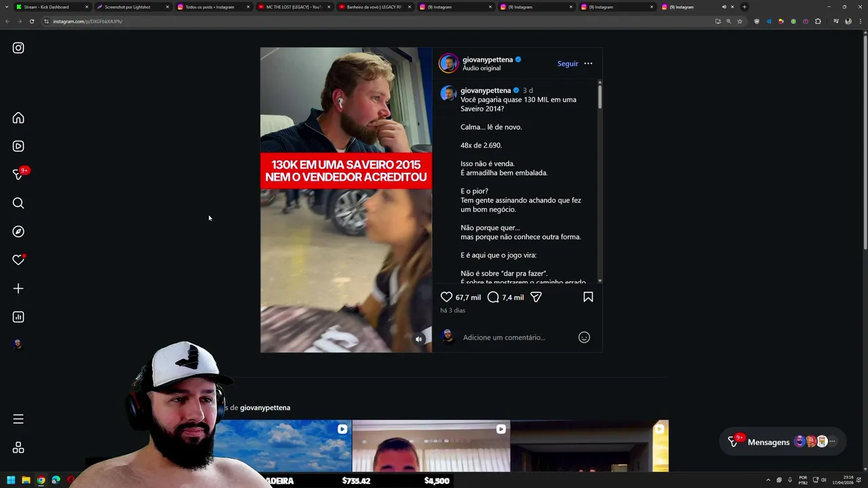Open File Explorer from taskbar

[x=26, y=481]
